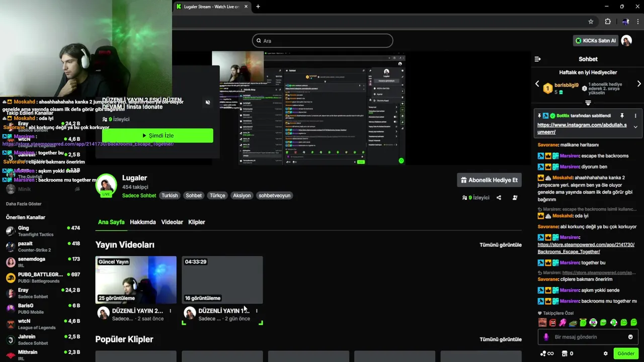The height and width of the screenshot is (362, 644).
Task: Switch to Videolar tab
Action: click(x=172, y=222)
